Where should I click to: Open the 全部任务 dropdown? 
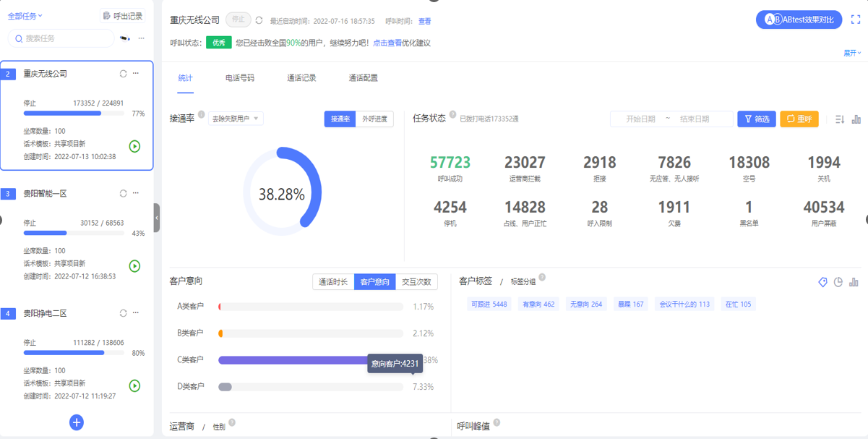25,16
